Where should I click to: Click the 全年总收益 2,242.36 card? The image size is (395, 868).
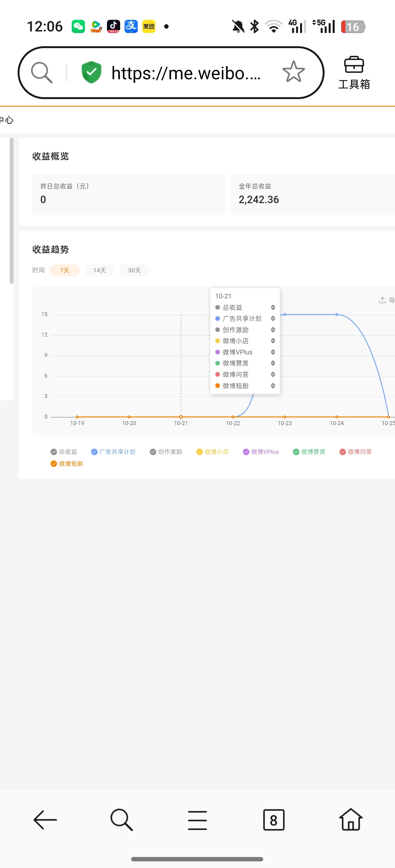(x=313, y=194)
